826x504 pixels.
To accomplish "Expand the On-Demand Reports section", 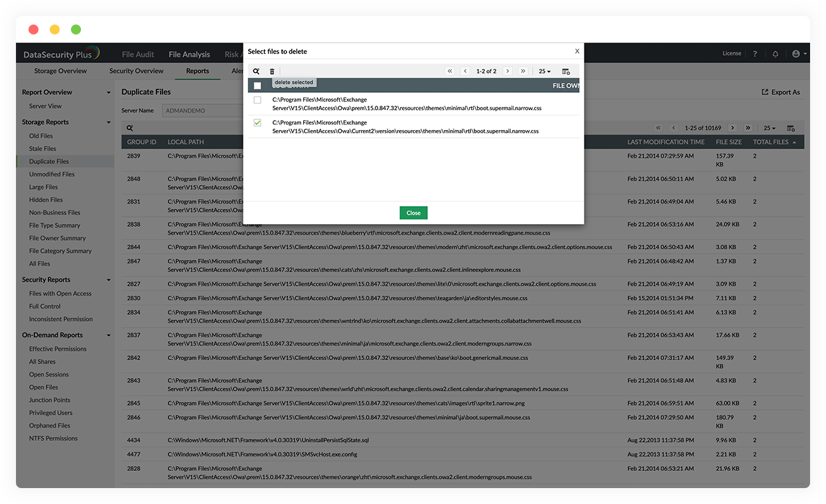I will click(109, 335).
